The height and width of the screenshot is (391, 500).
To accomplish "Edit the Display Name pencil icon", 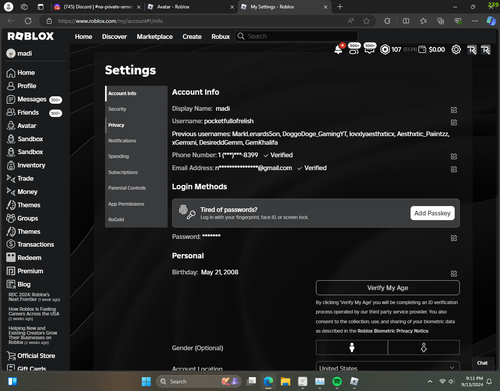I will tap(454, 110).
